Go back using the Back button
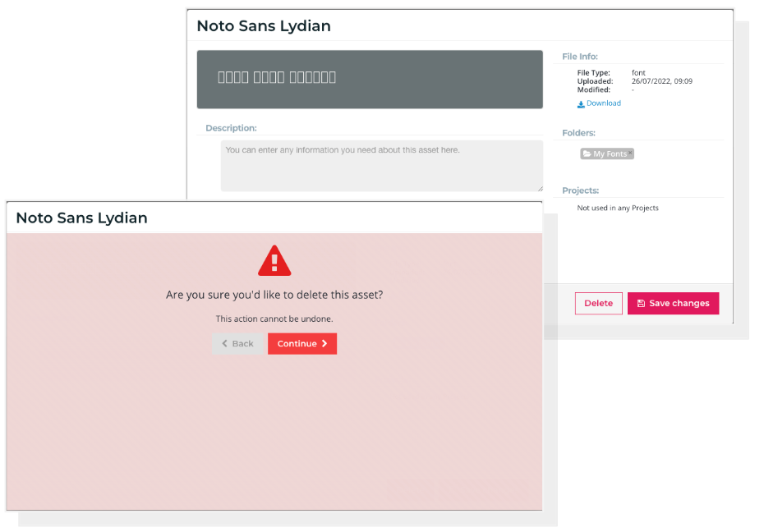This screenshot has width=764, height=532. point(237,344)
